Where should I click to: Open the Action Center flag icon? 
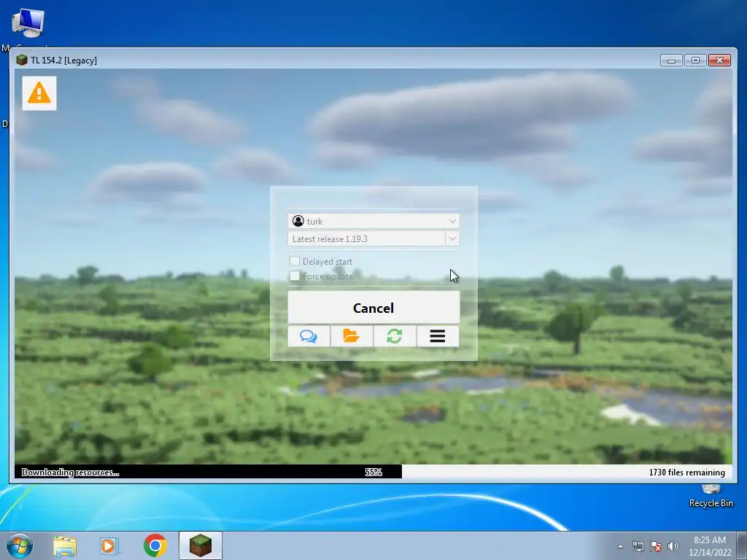pos(656,547)
